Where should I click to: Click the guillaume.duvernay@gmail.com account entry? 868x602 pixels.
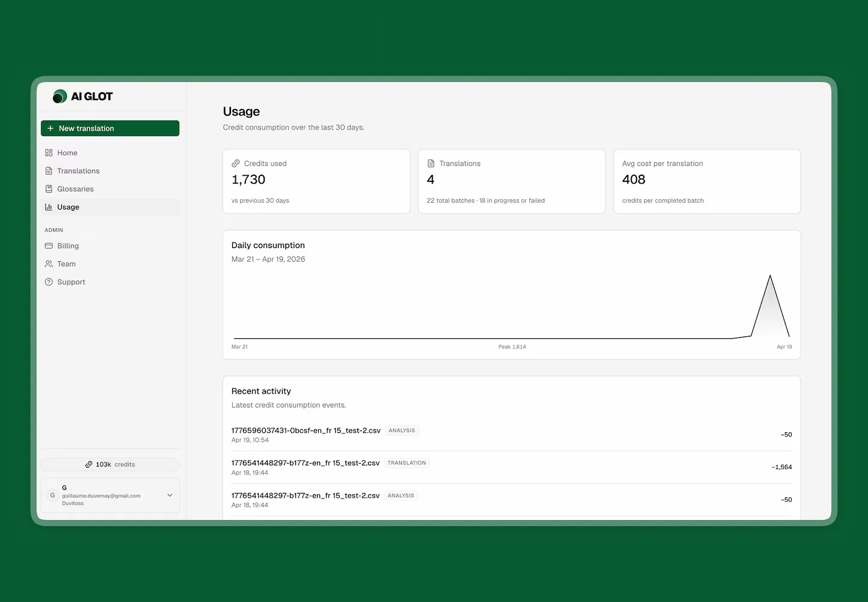[102, 495]
